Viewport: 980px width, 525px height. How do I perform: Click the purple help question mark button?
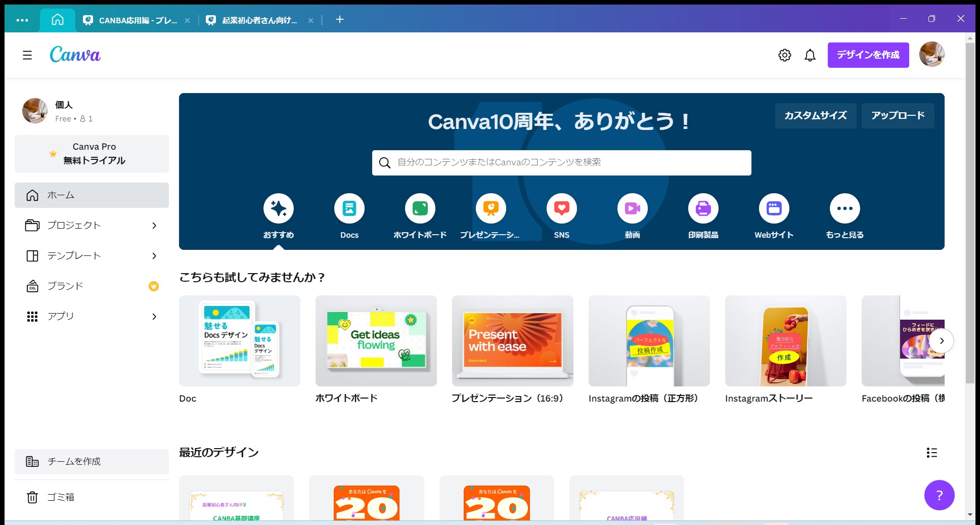[x=940, y=495]
